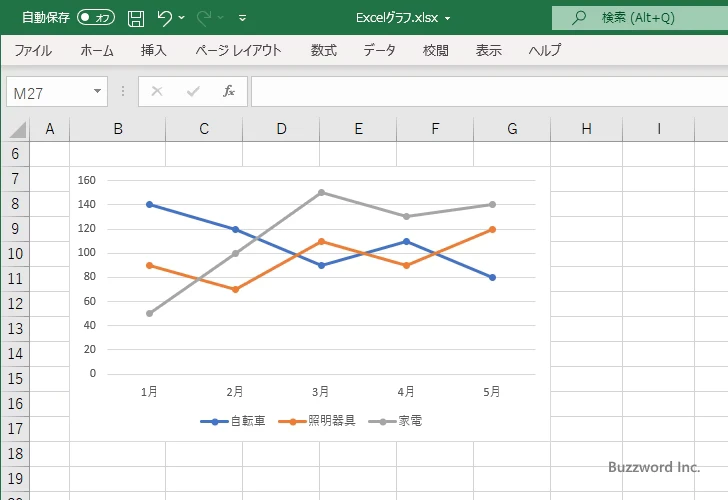728x500 pixels.
Task: Switch to the 表示 tab
Action: pyautogui.click(x=488, y=50)
